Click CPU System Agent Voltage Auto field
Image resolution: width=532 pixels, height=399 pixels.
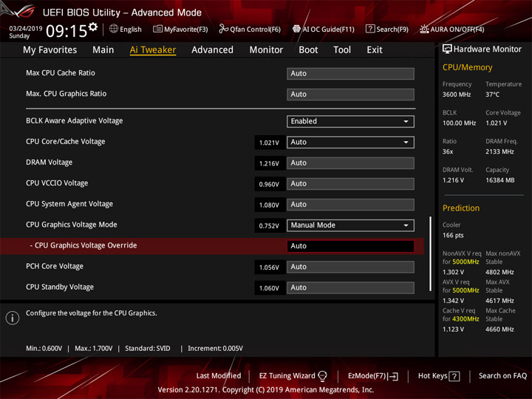point(350,205)
